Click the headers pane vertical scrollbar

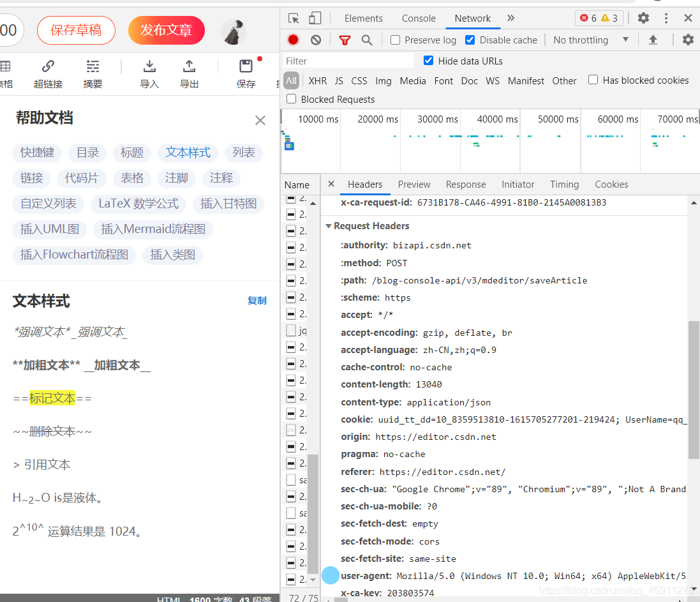(694, 390)
